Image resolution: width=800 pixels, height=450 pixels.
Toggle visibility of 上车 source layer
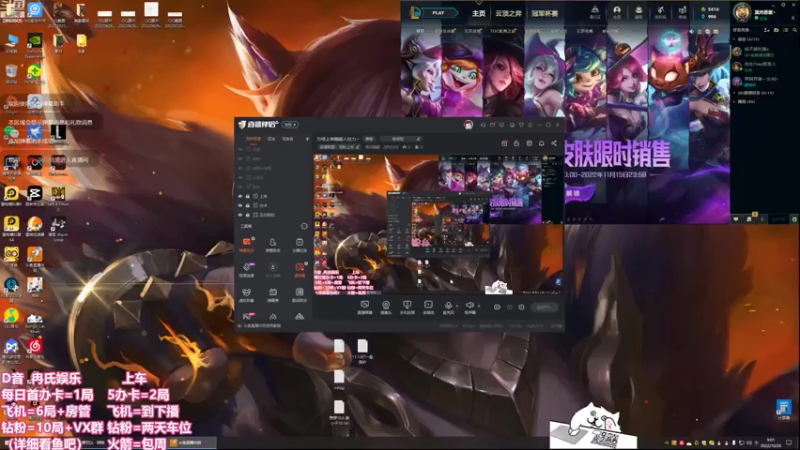pyautogui.click(x=240, y=196)
